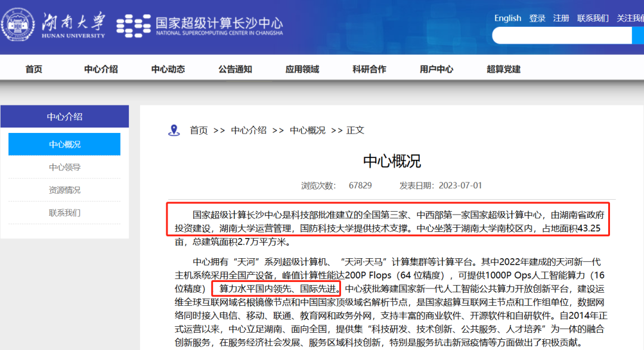The width and height of the screenshot is (644, 350).
Task: Switch to the English version of the site
Action: pos(507,18)
